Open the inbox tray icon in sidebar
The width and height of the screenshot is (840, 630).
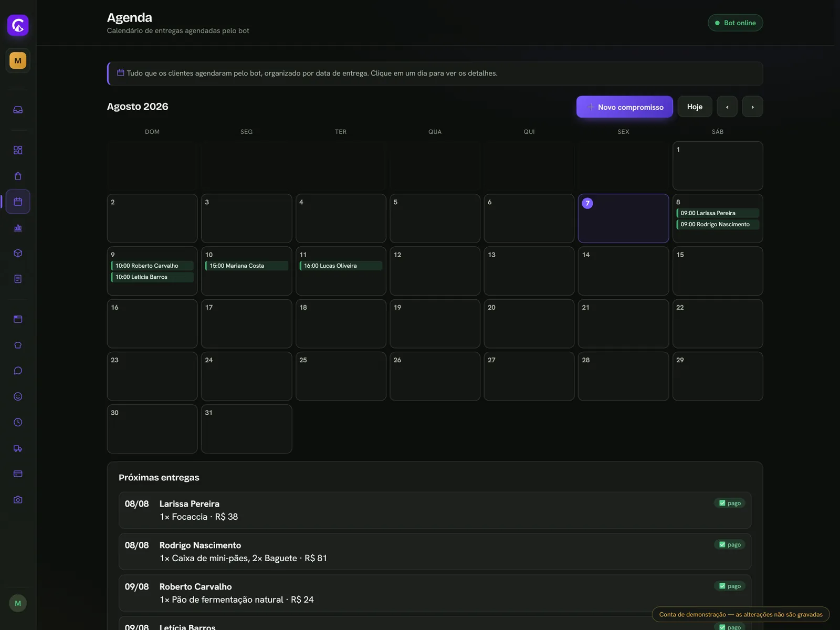point(18,110)
